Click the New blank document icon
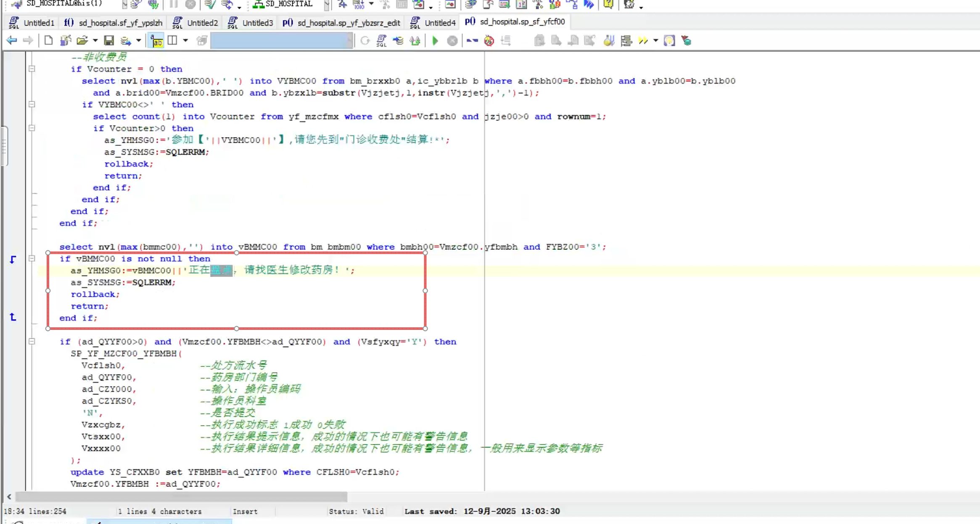The height and width of the screenshot is (524, 980). coord(48,41)
